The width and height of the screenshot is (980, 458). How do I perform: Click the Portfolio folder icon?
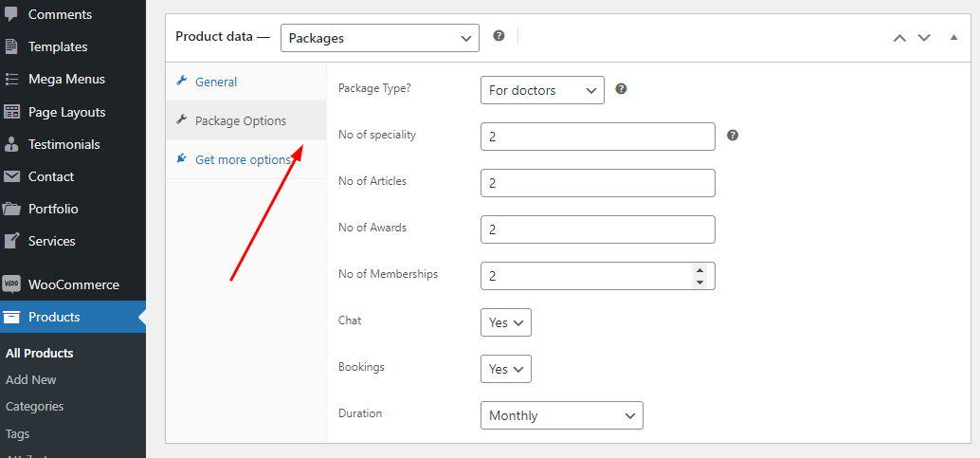11,209
